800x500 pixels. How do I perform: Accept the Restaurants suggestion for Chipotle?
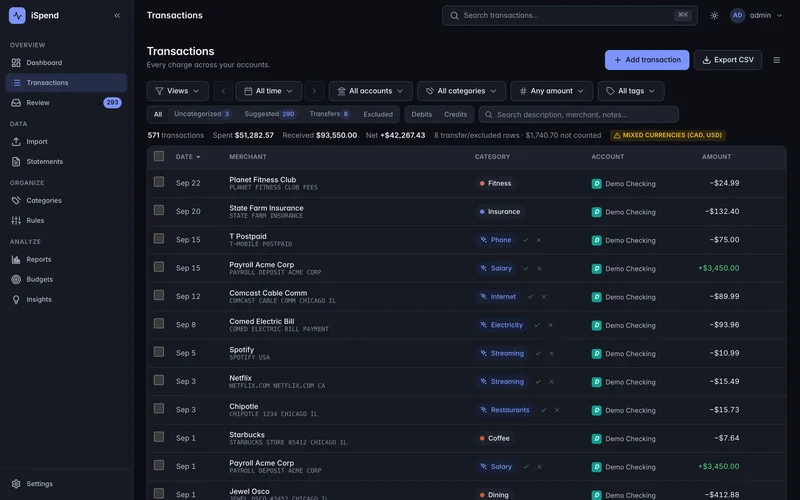(544, 410)
